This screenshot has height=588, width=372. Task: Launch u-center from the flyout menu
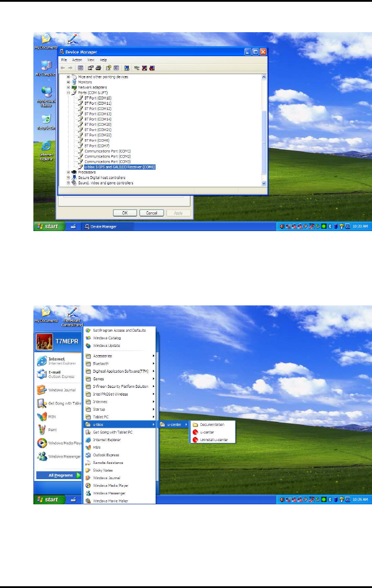pos(213,432)
